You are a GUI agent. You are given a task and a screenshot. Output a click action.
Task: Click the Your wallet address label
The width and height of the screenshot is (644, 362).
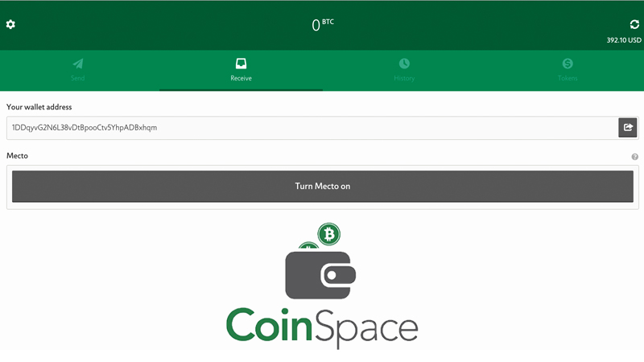tap(39, 107)
